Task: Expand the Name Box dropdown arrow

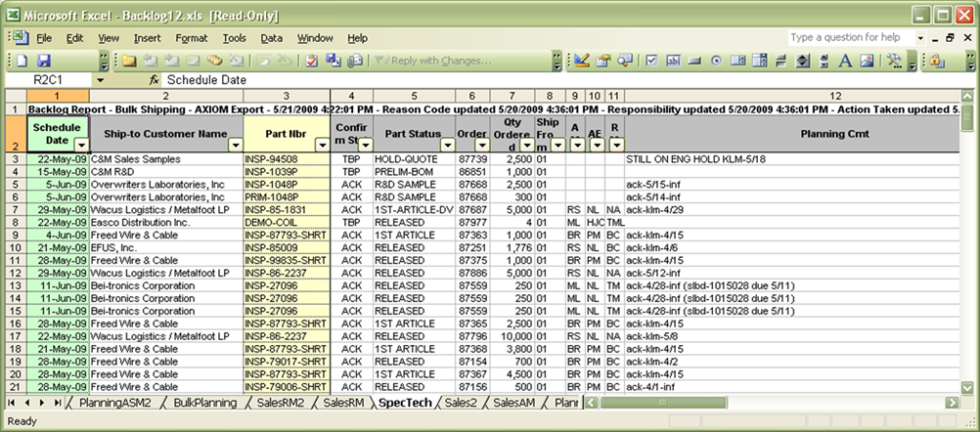Action: pos(100,80)
